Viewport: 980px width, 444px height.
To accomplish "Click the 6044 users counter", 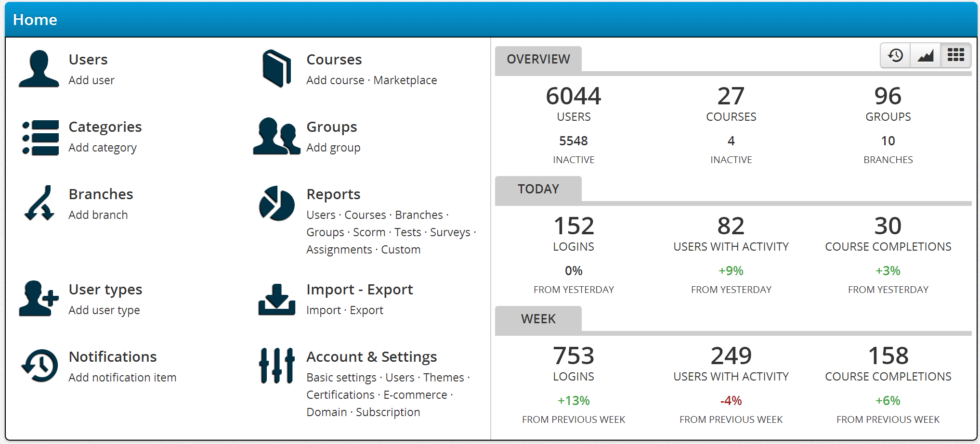I will pyautogui.click(x=573, y=96).
